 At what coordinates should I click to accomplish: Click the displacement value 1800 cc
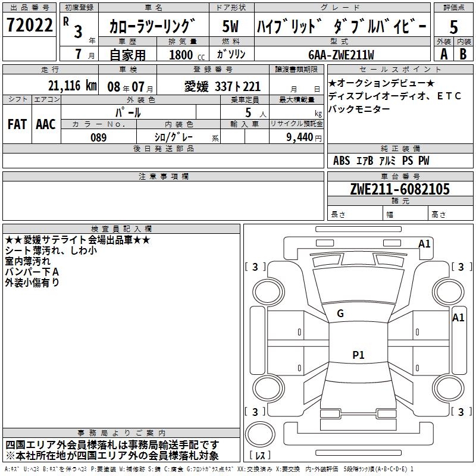[x=187, y=55]
